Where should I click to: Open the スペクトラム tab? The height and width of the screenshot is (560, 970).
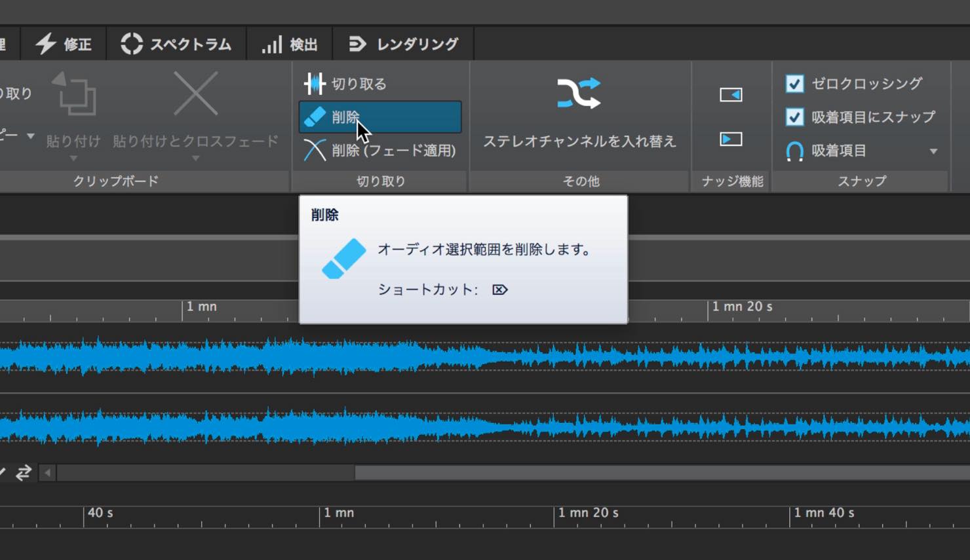tap(176, 45)
